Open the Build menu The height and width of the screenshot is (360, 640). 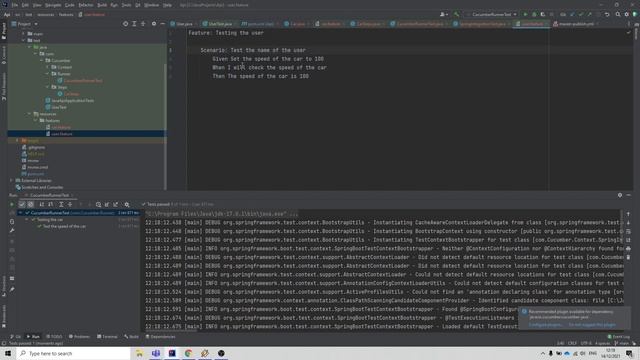coord(102,5)
